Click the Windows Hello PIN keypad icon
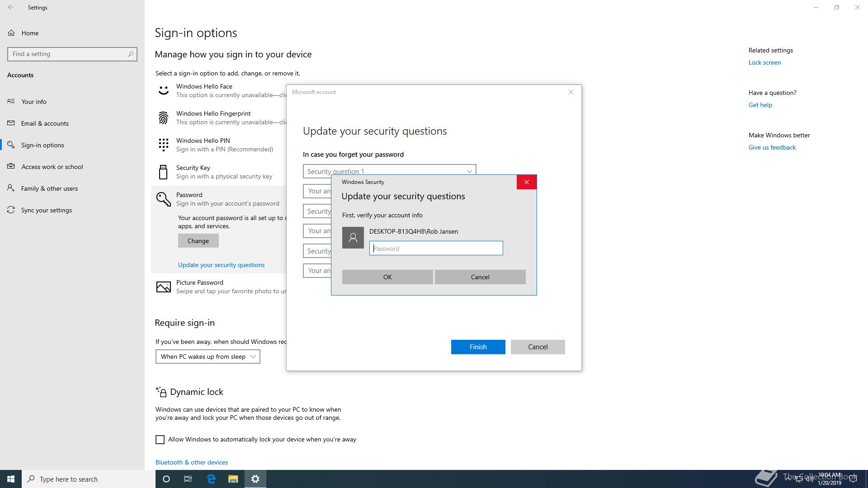The image size is (868, 488). 163,145
